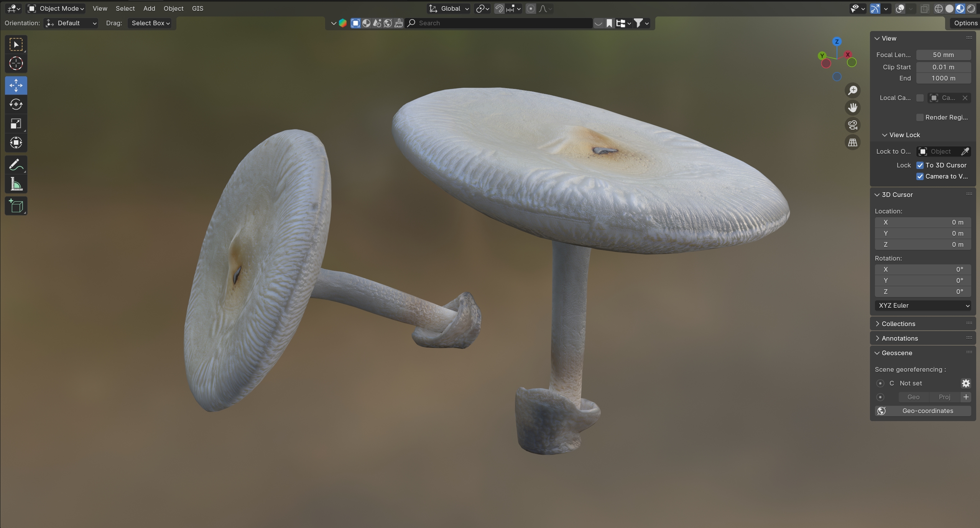
Task: Switch to orthographic grid view icon
Action: click(852, 143)
